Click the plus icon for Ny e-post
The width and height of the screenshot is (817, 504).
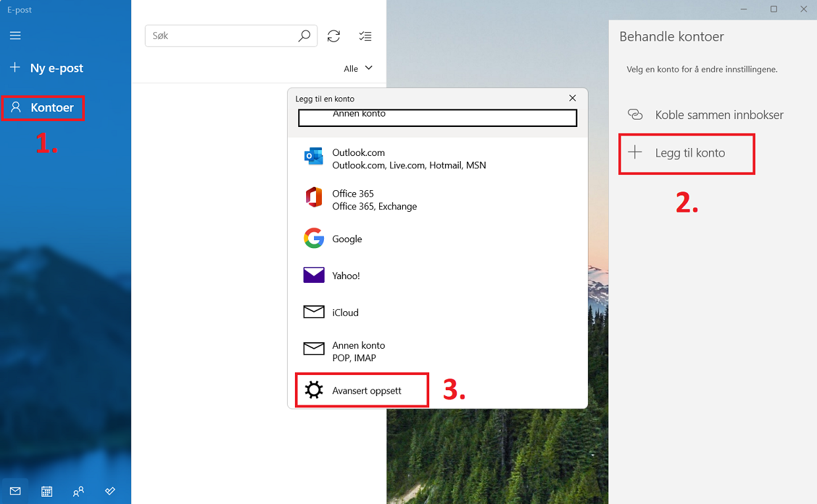tap(15, 67)
